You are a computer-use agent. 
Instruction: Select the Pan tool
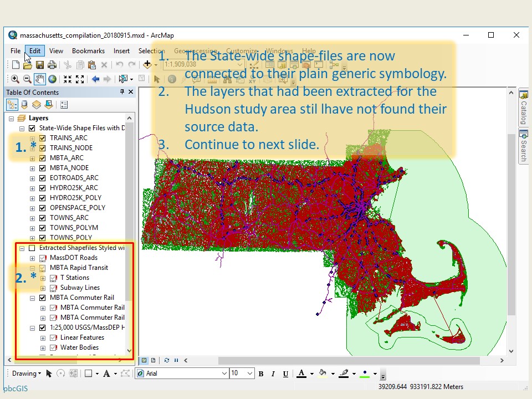click(39, 78)
